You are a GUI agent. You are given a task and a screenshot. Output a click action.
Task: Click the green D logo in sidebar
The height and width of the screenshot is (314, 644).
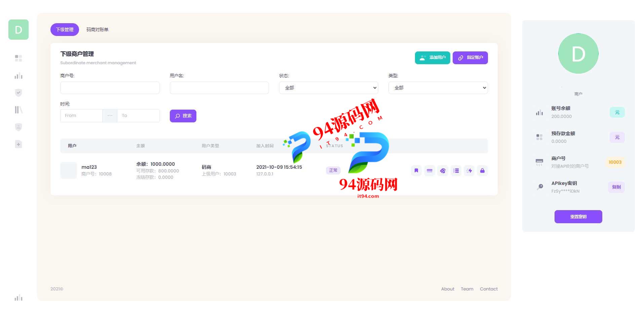(x=18, y=30)
